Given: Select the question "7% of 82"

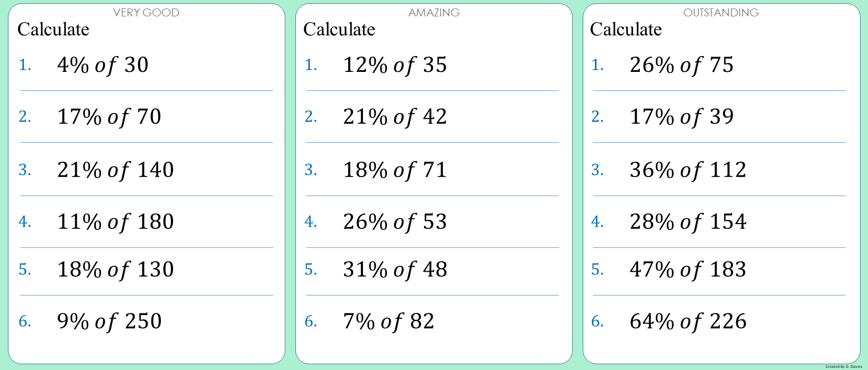Looking at the screenshot, I should click(388, 321).
